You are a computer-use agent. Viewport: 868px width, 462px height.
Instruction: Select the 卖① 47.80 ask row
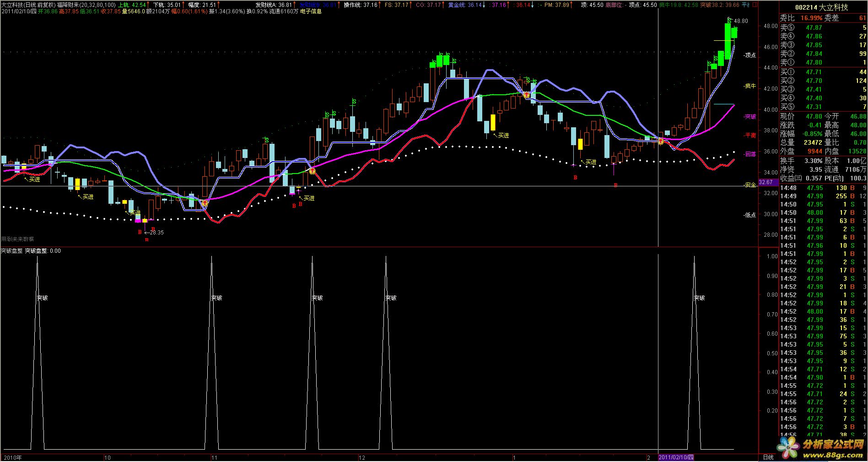823,63
